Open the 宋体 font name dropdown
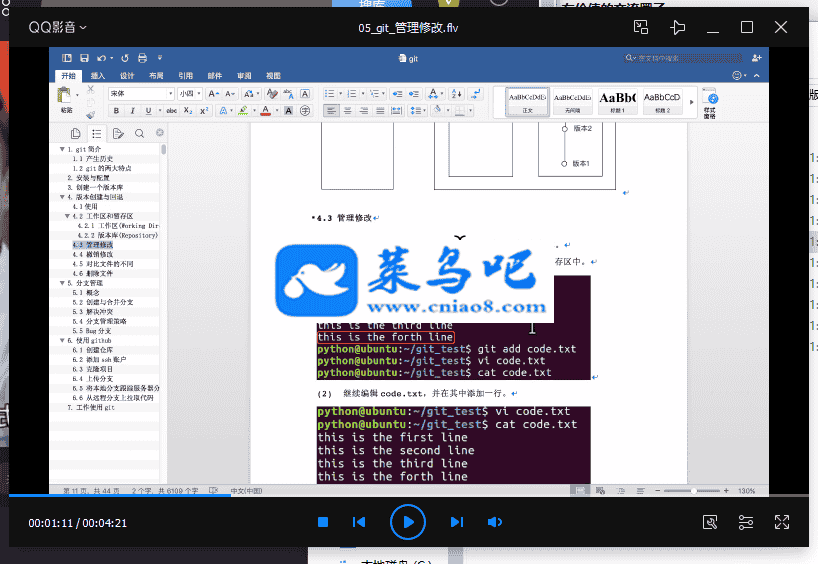This screenshot has width=818, height=564. click(x=139, y=93)
